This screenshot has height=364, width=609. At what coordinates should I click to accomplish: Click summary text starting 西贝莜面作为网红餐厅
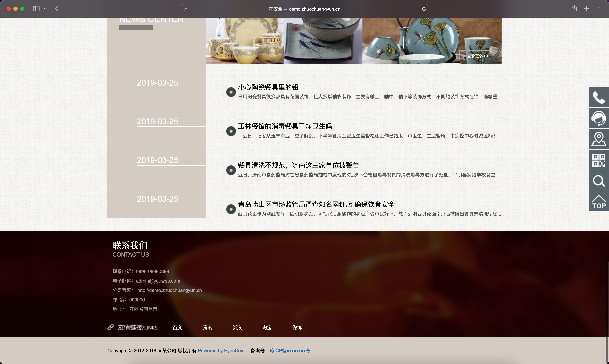pyautogui.click(x=370, y=214)
